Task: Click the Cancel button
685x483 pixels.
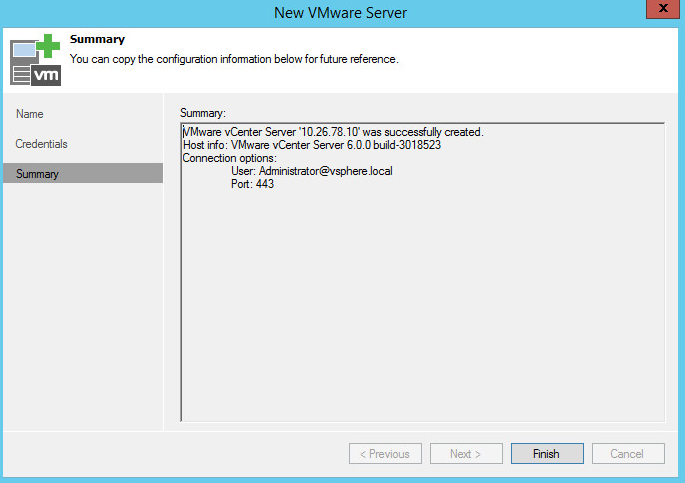Action: (x=628, y=453)
